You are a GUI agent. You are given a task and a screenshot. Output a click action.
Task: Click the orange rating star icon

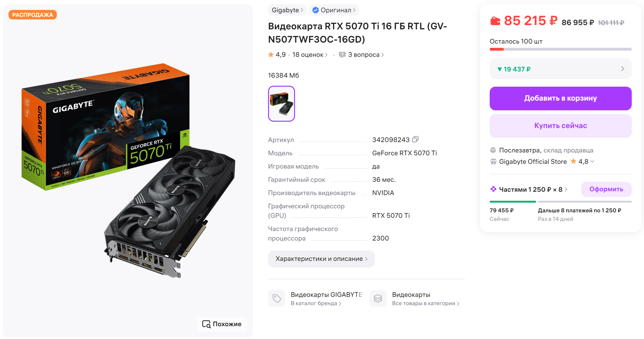[271, 54]
